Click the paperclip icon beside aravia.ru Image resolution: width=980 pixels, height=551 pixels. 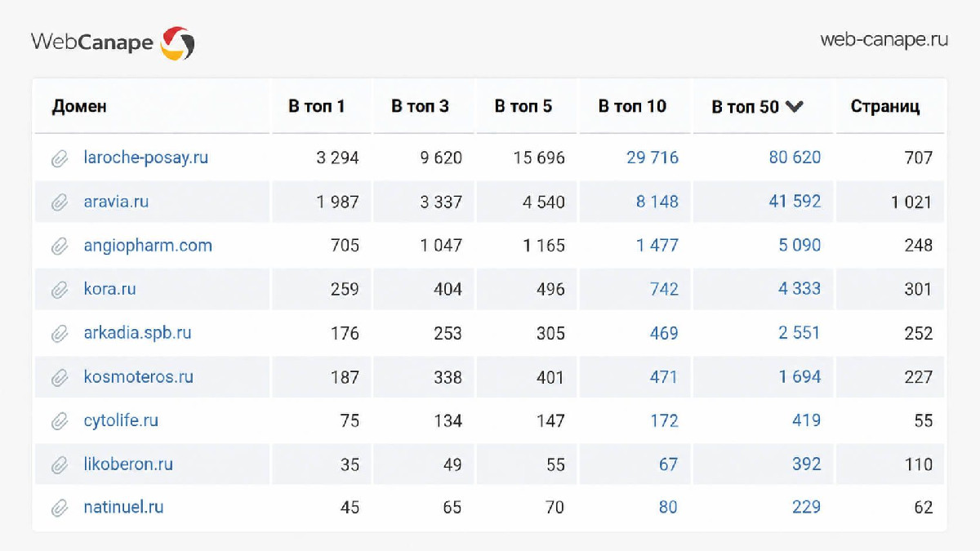click(x=60, y=202)
